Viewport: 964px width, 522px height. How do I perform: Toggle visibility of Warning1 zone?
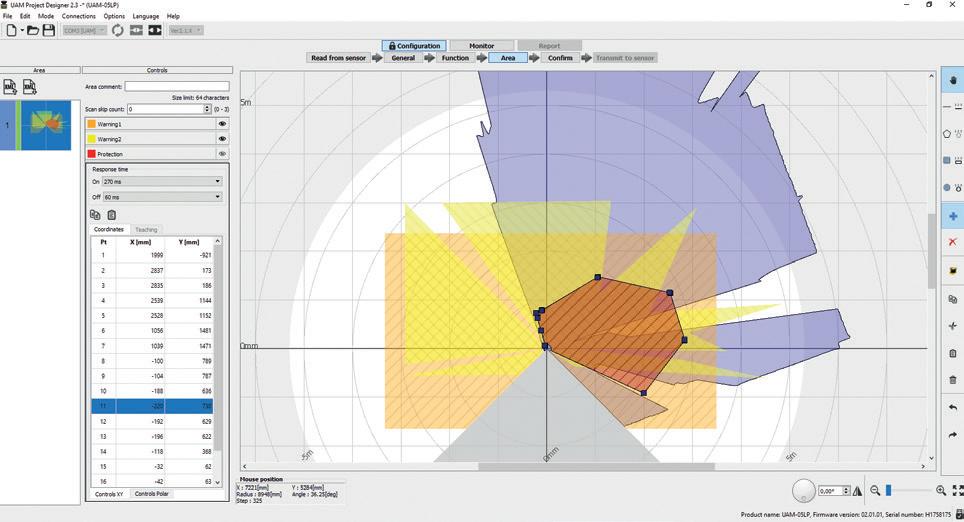click(x=223, y=124)
